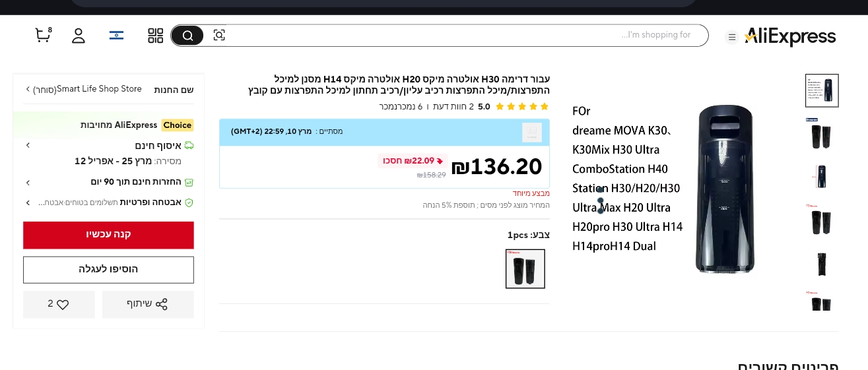Click the שיתוף share button
This screenshot has width=868, height=370.
[148, 304]
